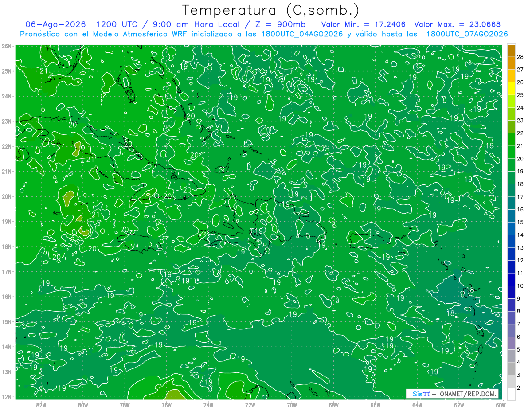
Task: Click the "Valor Max. = 23.0668" readout
Action: (457, 24)
